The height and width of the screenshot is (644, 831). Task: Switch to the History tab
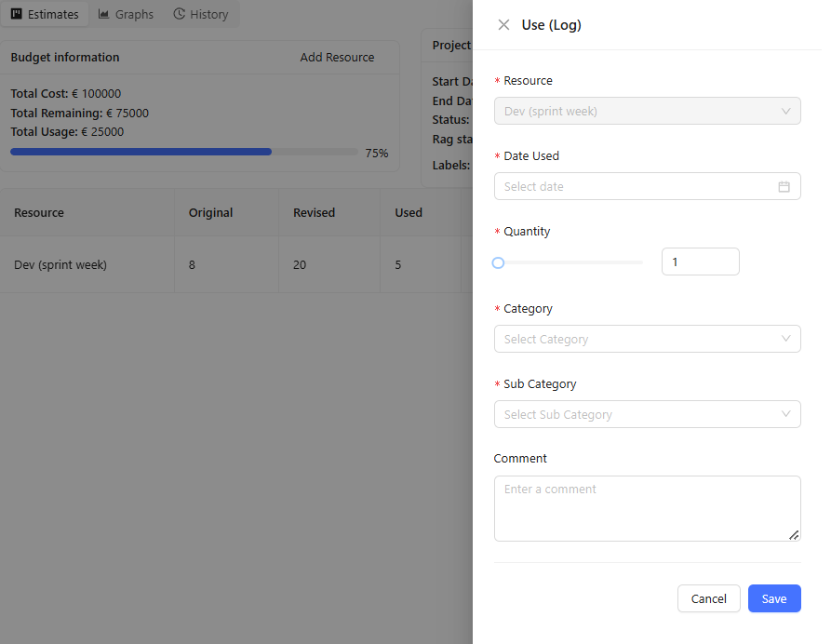pyautogui.click(x=200, y=14)
